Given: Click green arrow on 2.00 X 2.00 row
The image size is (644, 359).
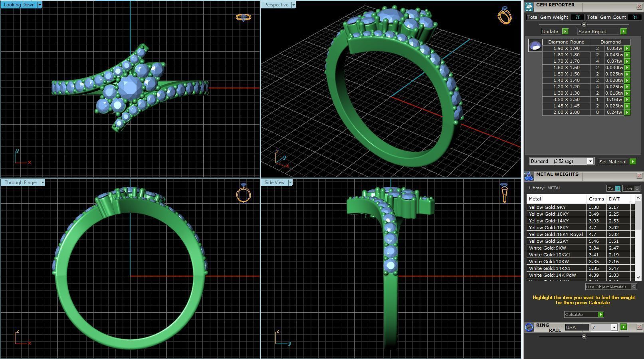Looking at the screenshot, I should coord(627,112).
